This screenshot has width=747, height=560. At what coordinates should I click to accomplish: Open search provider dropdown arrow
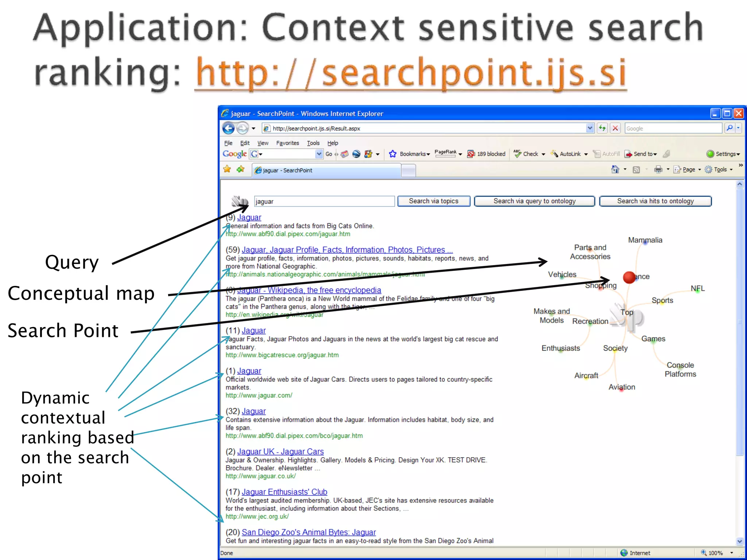(x=738, y=128)
